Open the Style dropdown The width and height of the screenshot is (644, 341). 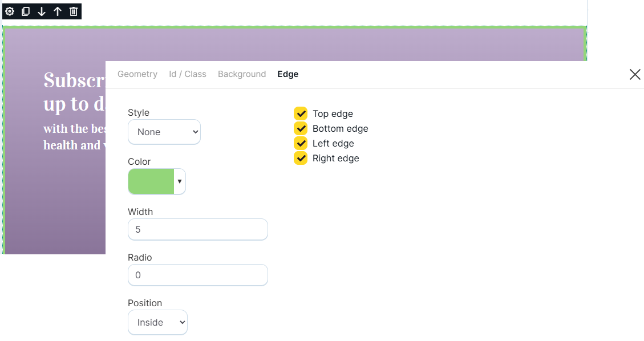pos(164,132)
